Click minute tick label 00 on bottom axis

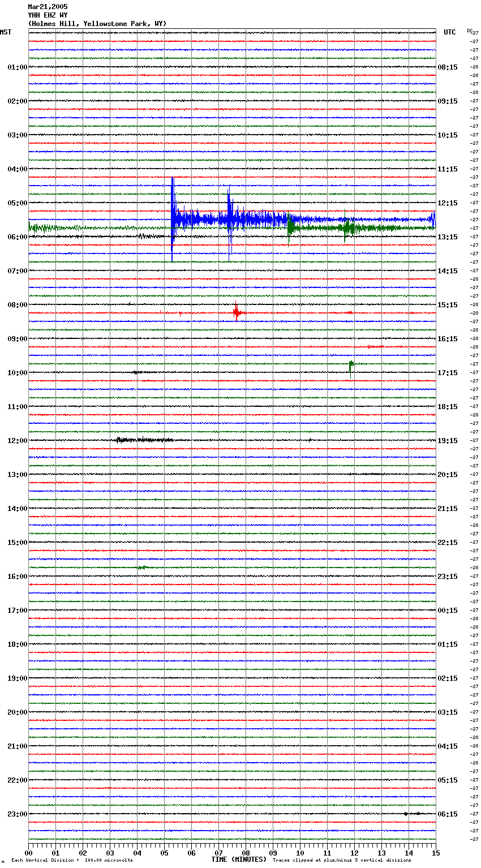28,853
